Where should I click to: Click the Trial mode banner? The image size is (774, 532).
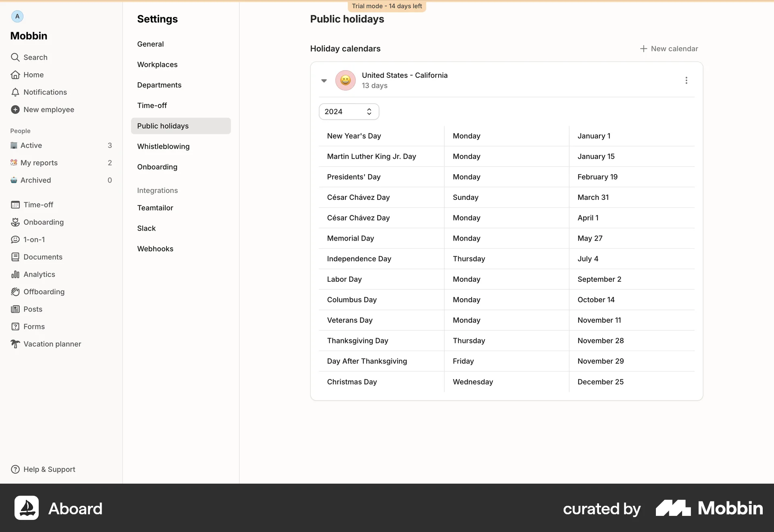pyautogui.click(x=387, y=6)
